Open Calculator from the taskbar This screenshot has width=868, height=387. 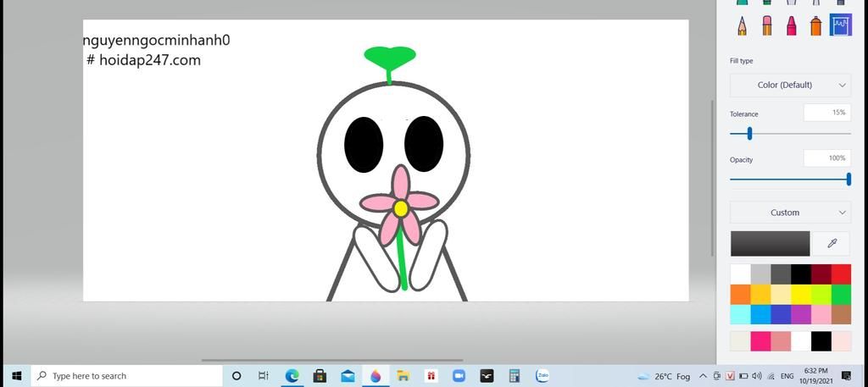coord(515,376)
